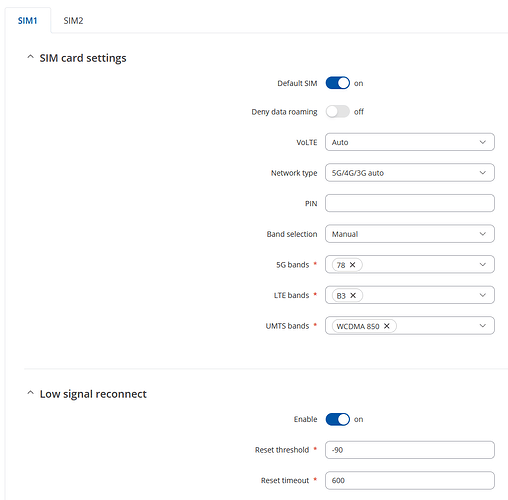Click the UMTS bands dropdown arrow
Image resolution: width=508 pixels, height=500 pixels.
point(482,326)
